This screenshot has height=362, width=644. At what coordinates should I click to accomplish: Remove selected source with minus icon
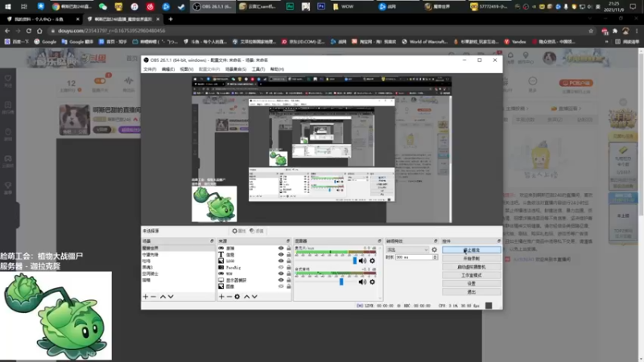point(229,296)
